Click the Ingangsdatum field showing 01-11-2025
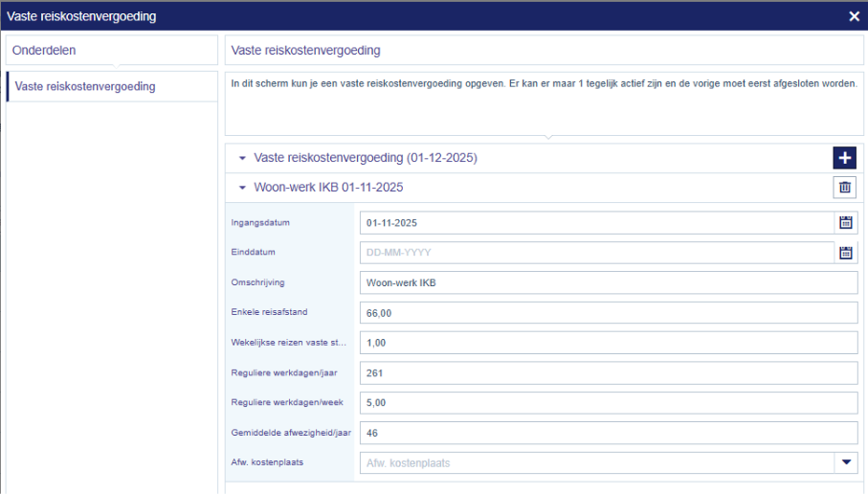 (597, 223)
